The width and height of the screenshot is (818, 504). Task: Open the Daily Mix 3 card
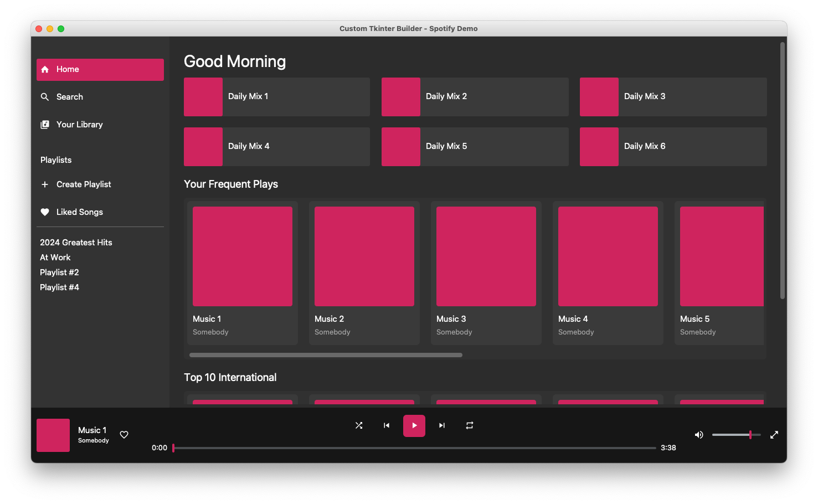(673, 97)
